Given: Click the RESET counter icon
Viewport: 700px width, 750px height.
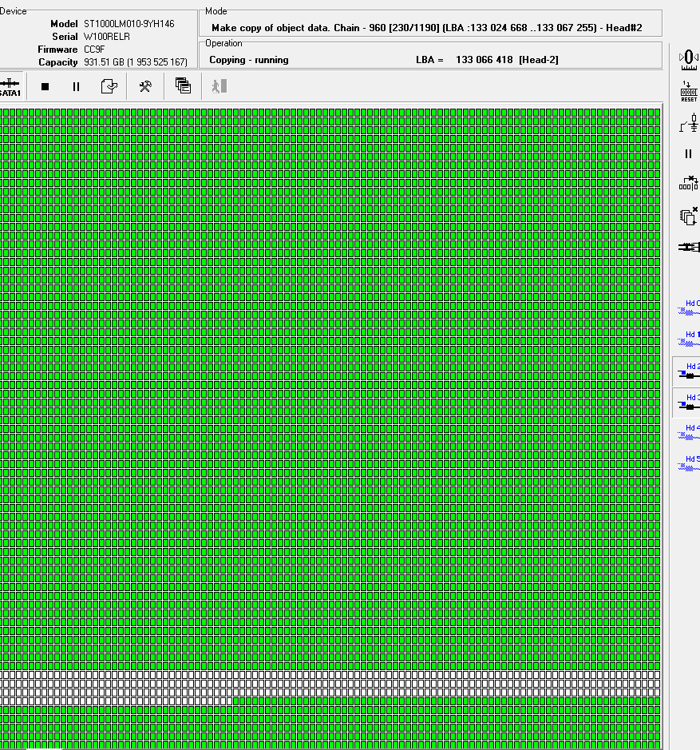Looking at the screenshot, I should click(689, 91).
